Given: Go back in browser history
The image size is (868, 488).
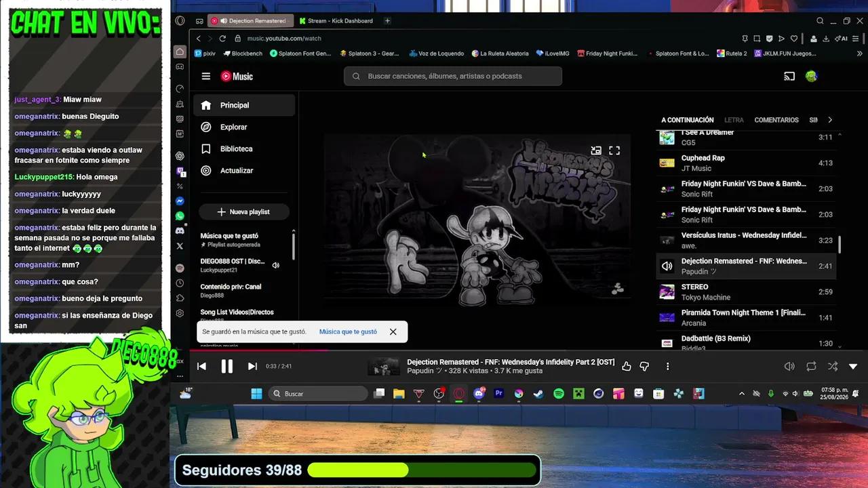Looking at the screenshot, I should pos(198,39).
